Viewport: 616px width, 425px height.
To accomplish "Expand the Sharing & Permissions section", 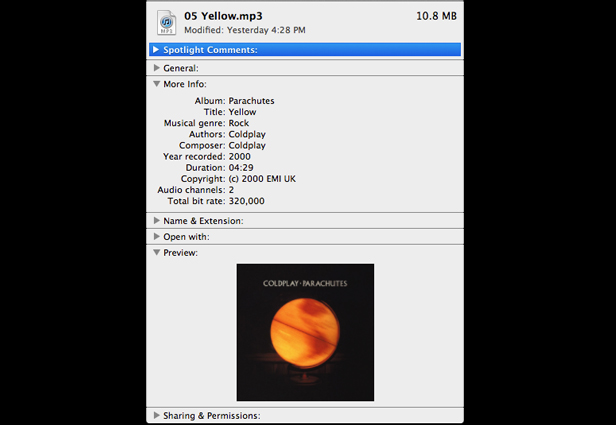I will coord(156,415).
